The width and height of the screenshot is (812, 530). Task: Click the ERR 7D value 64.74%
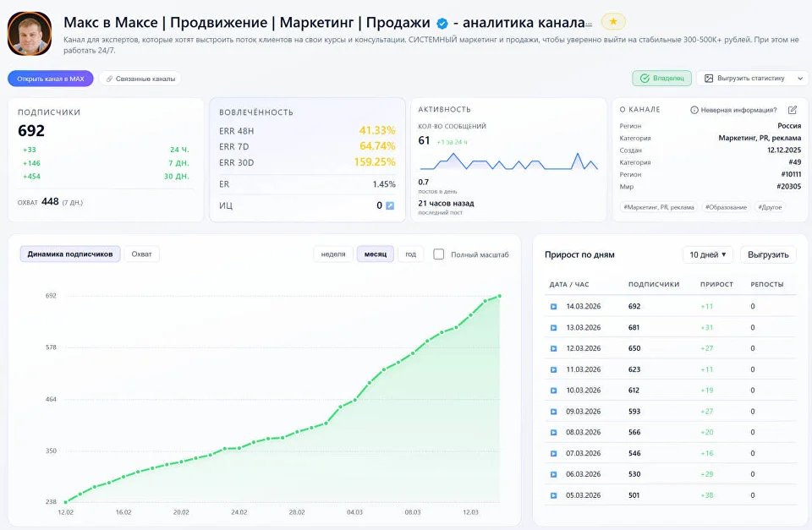click(377, 146)
